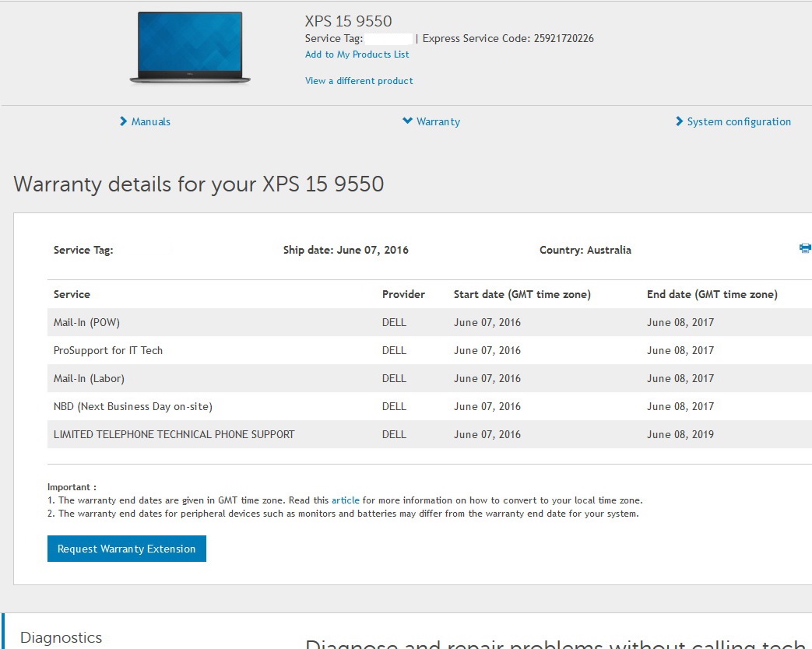Click the Service Tag label in warranty box
This screenshot has height=649, width=812.
[83, 250]
